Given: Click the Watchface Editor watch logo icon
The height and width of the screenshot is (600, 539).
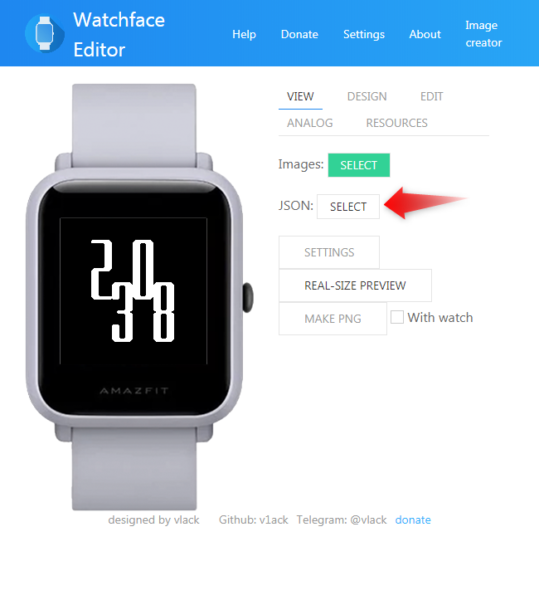Looking at the screenshot, I should click(44, 33).
